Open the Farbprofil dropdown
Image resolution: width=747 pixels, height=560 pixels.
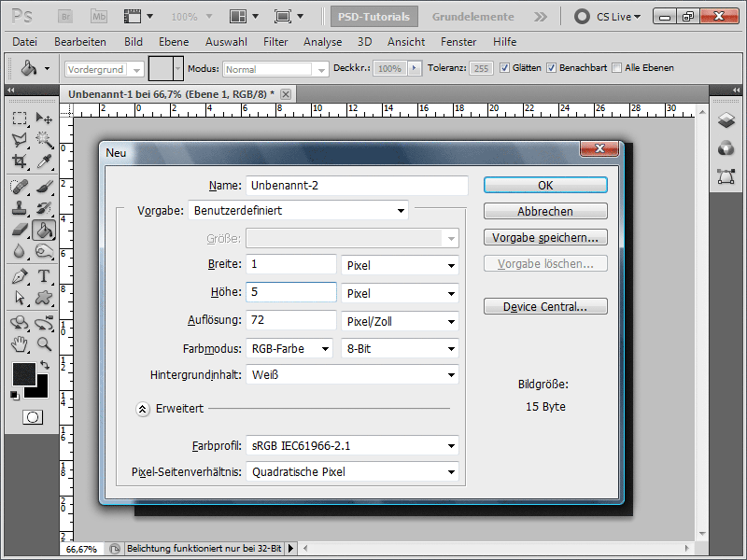click(353, 446)
